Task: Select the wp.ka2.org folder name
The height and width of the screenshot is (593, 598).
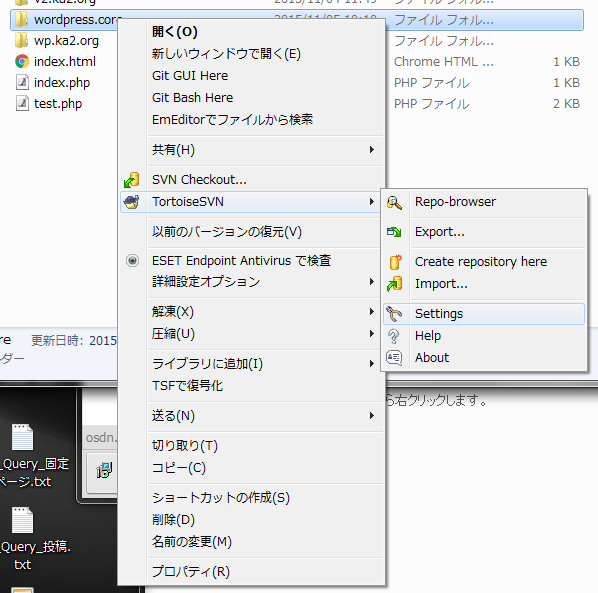Action: coord(66,40)
